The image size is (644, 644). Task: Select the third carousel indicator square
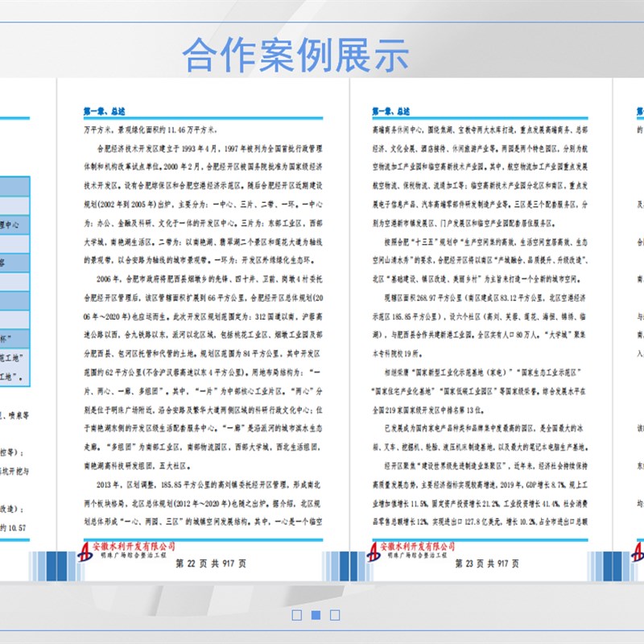click(x=335, y=615)
